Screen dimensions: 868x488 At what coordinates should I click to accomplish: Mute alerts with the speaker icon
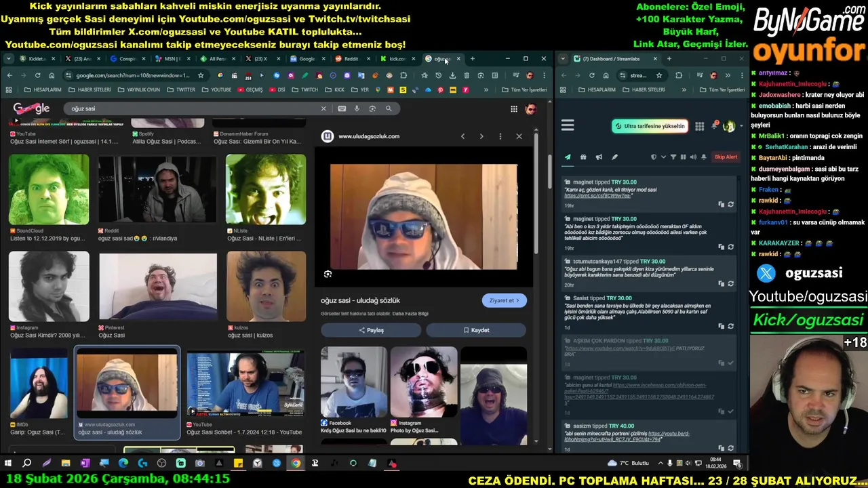point(693,157)
